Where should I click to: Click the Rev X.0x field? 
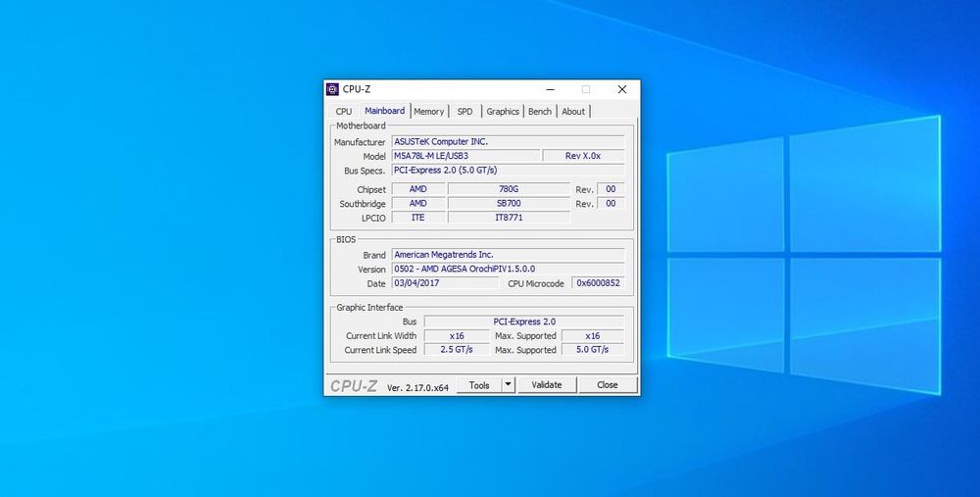pyautogui.click(x=583, y=156)
